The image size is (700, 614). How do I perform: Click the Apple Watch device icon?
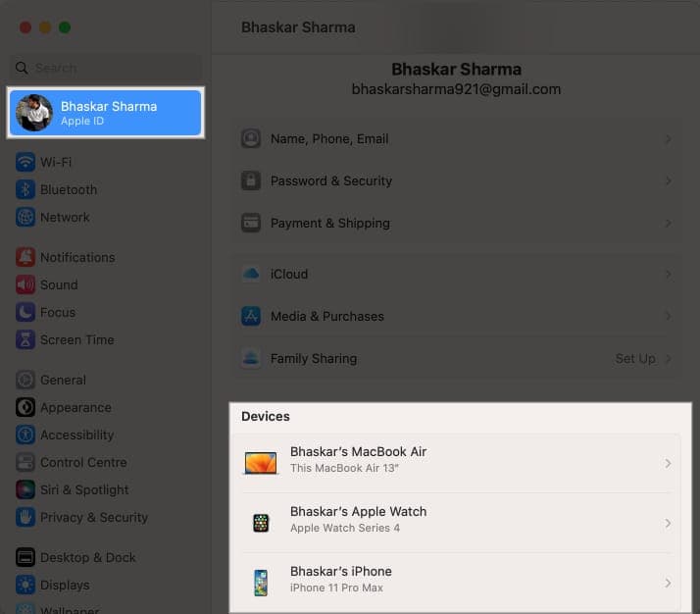tap(261, 523)
